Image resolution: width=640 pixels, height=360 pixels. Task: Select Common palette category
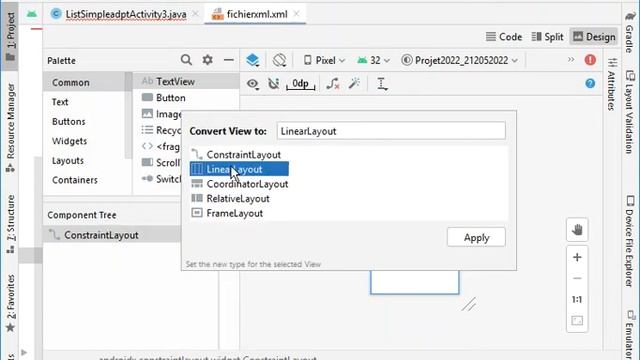(x=84, y=82)
